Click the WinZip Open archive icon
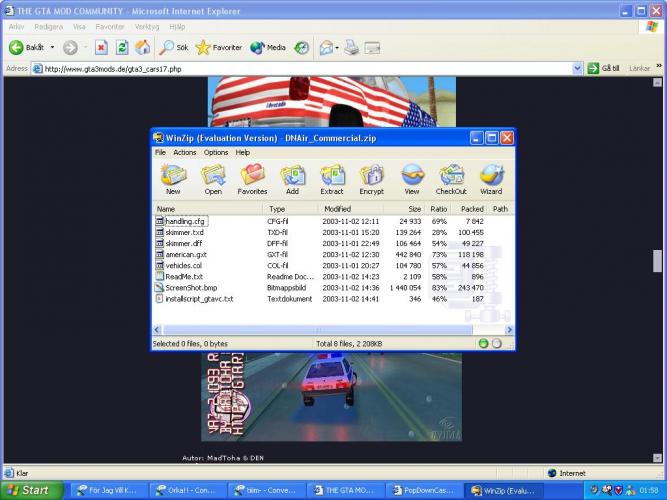The height and width of the screenshot is (500, 667). pyautogui.click(x=213, y=178)
